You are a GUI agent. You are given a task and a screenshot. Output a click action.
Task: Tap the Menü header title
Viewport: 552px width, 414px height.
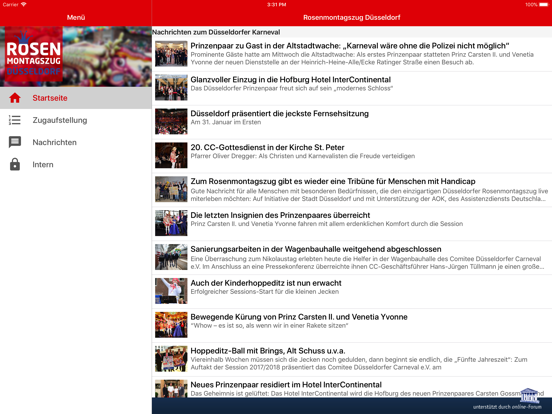click(76, 17)
